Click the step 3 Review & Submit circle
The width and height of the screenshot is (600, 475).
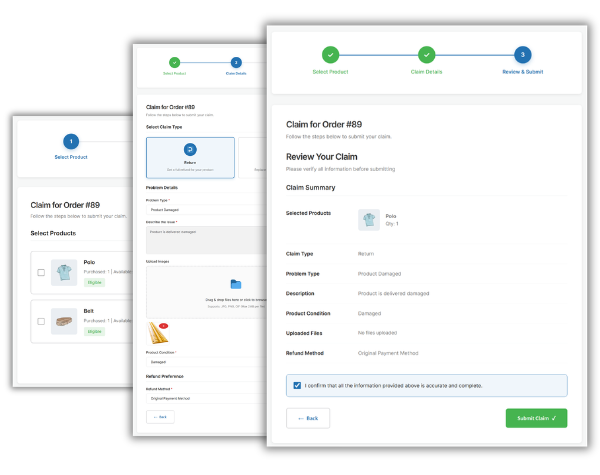521,55
